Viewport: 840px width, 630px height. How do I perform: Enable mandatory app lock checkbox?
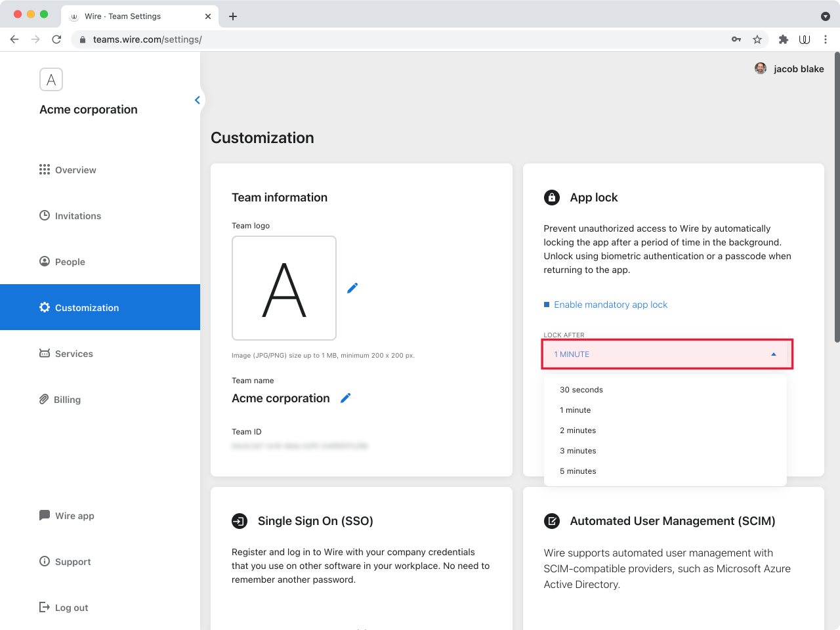[x=547, y=304]
